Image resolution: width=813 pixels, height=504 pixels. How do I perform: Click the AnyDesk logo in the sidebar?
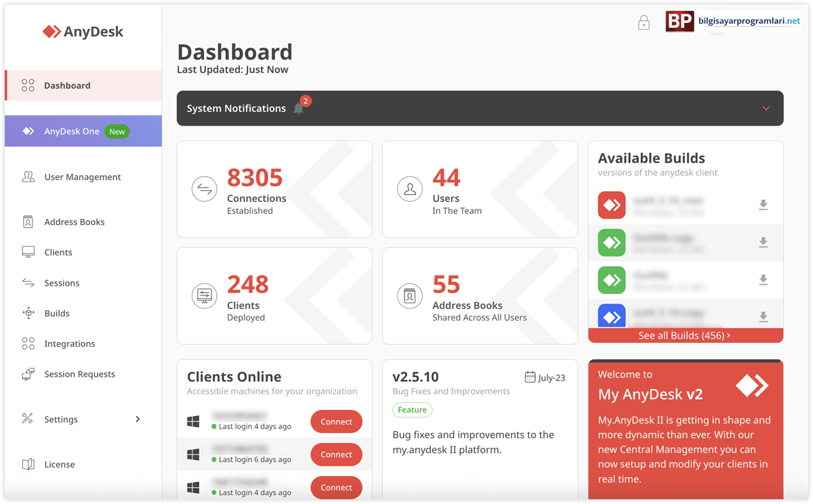coord(83,32)
